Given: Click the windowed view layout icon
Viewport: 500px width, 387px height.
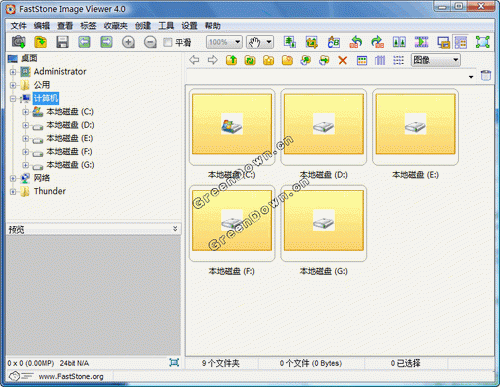Looking at the screenshot, I should [x=443, y=42].
